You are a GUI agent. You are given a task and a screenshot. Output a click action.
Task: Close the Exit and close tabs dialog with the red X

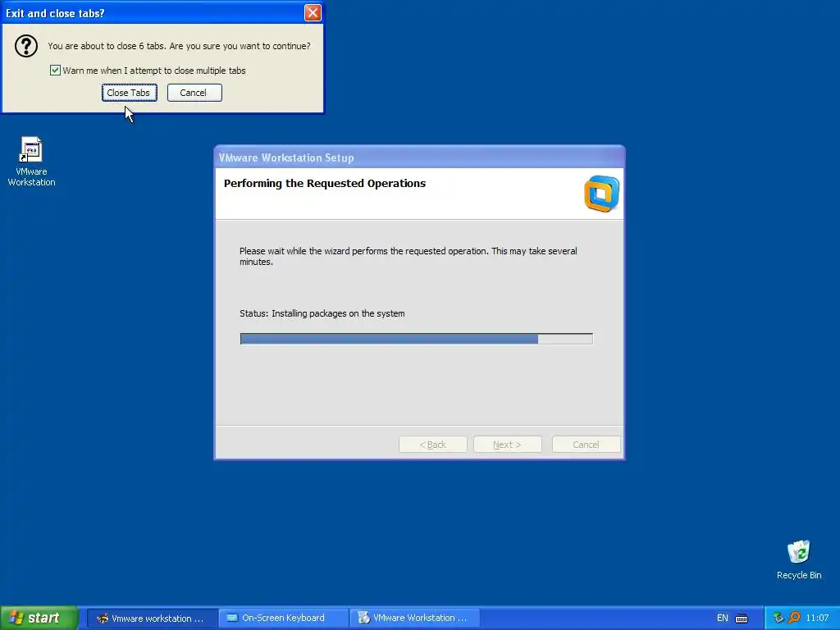[313, 13]
